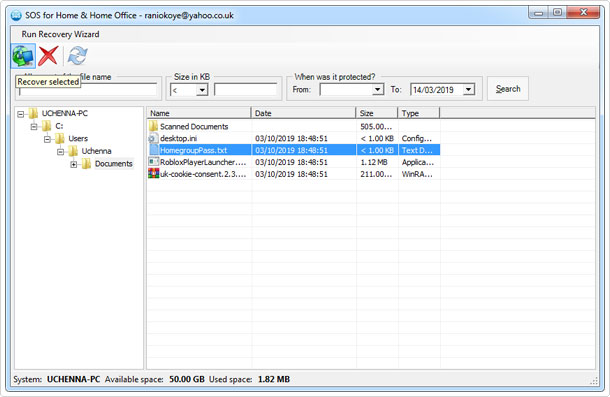Click the UCHENNA-PC folder icon in tree
The width and height of the screenshot is (610, 397).
[33, 114]
